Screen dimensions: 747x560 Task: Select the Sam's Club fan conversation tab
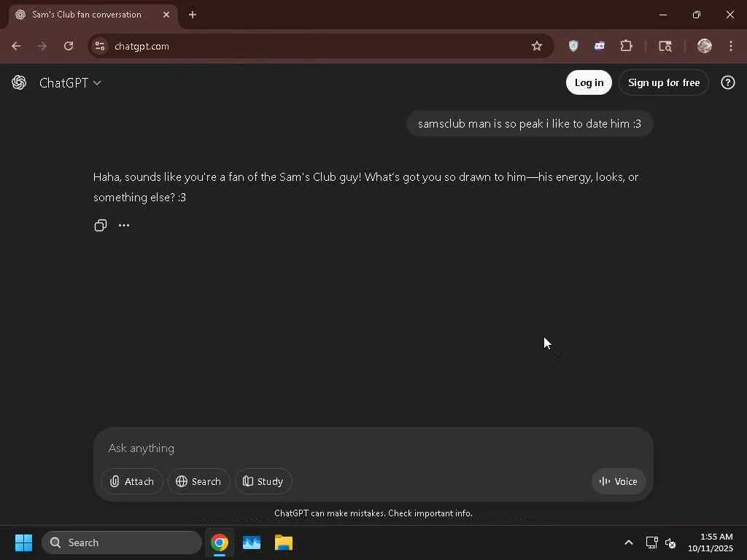(x=93, y=15)
